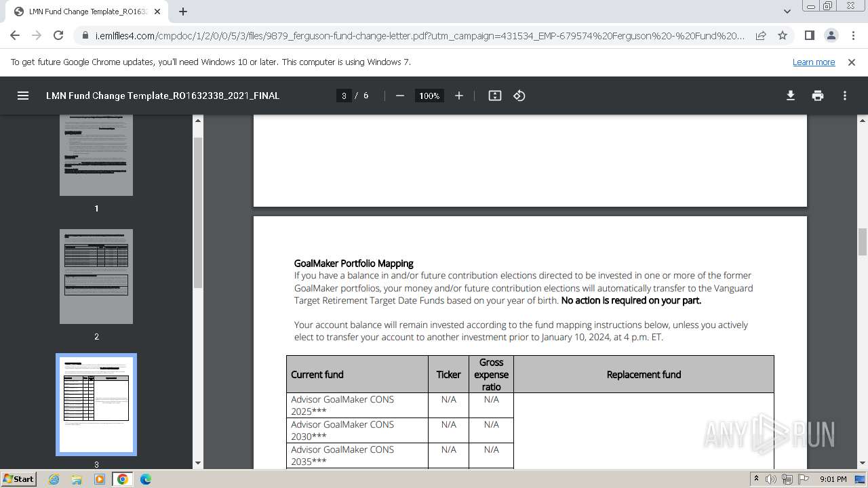Open the Chrome profile avatar
This screenshot has height=488, width=868.
pyautogui.click(x=831, y=35)
